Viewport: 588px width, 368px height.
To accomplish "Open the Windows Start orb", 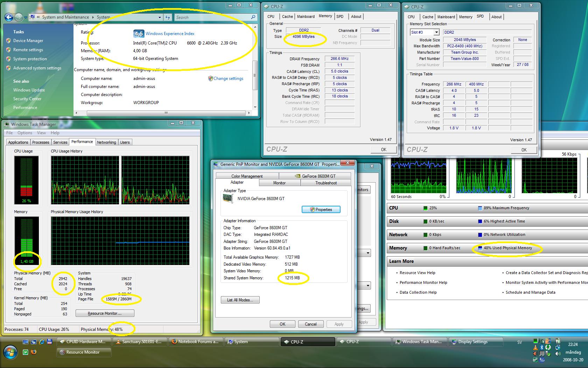I will [10, 352].
